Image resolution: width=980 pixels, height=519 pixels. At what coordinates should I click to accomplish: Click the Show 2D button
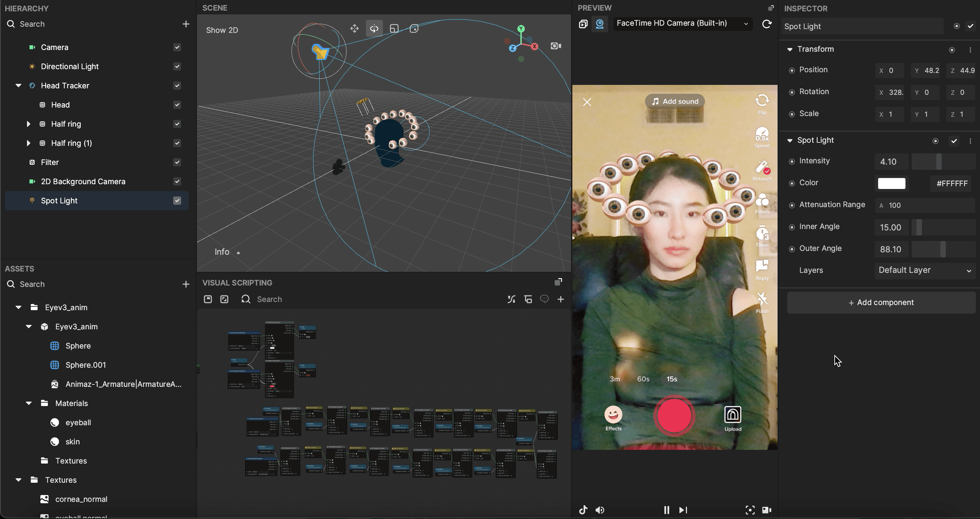coord(222,30)
